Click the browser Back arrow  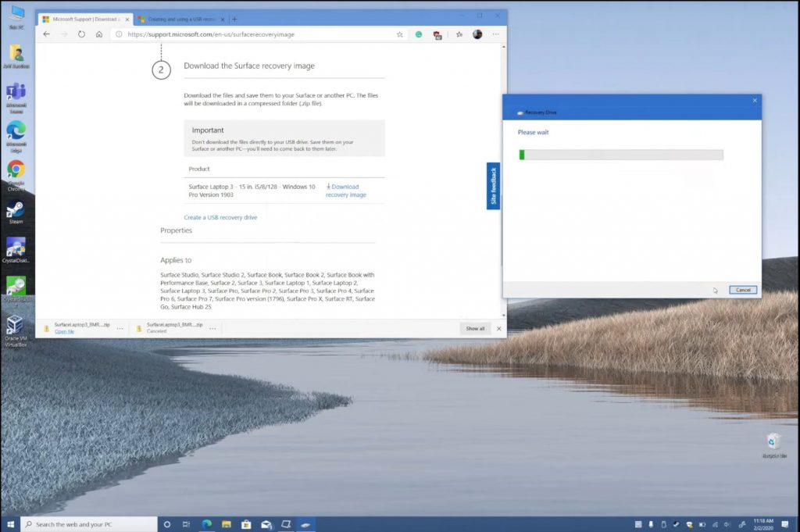pos(46,34)
